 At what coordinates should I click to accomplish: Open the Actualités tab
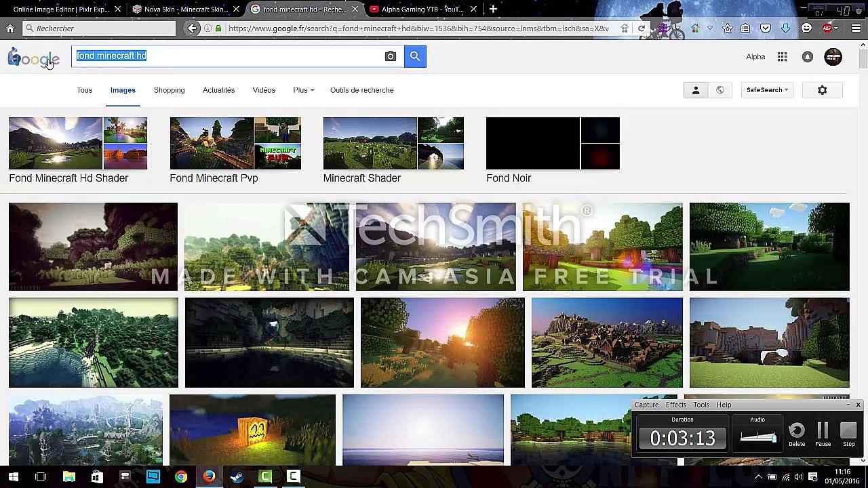[218, 90]
